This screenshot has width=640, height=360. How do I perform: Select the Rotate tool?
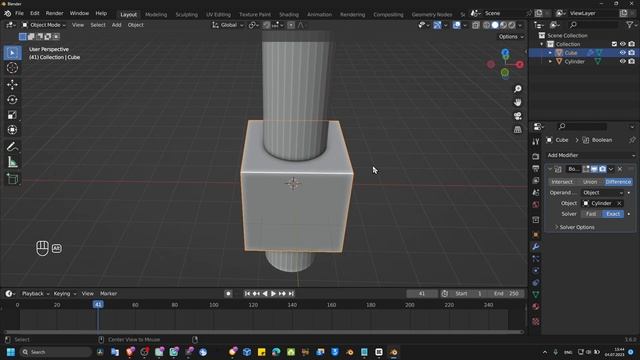tap(12, 100)
